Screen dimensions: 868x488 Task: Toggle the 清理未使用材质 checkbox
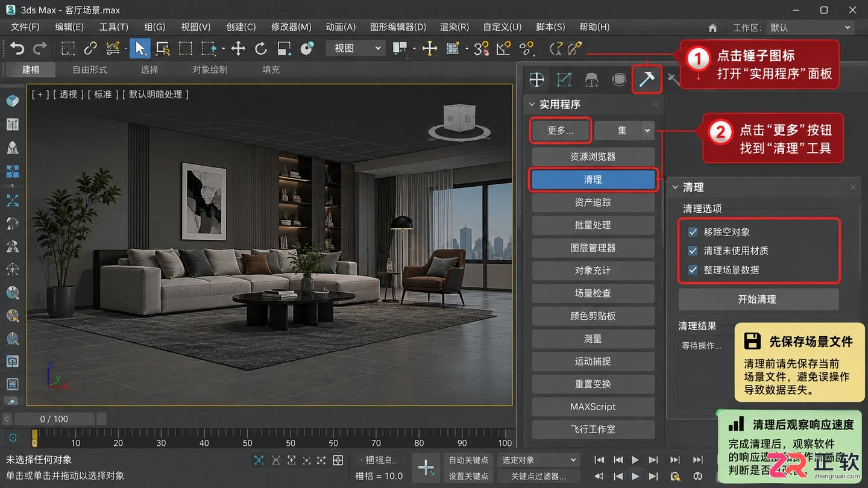[x=693, y=251]
